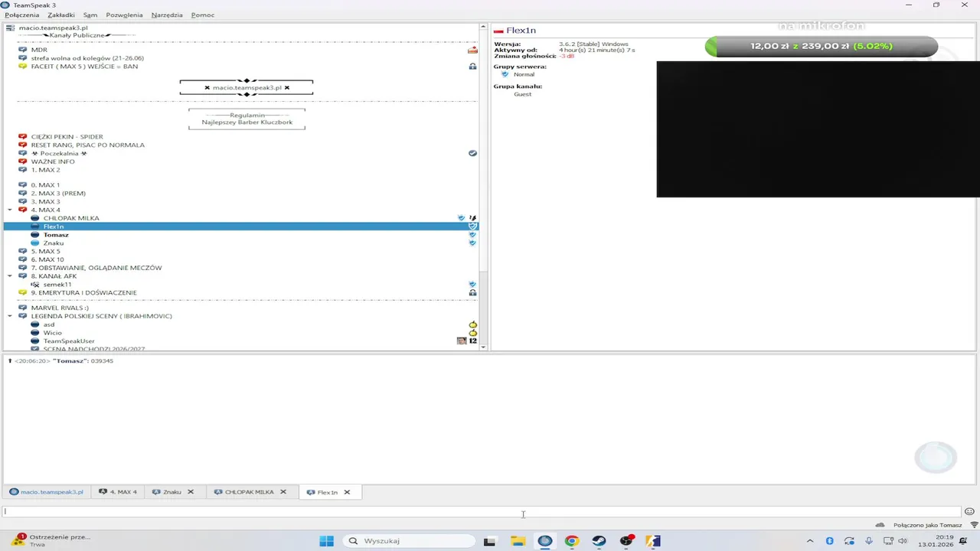
Task: Open Steam from taskbar
Action: 599,541
